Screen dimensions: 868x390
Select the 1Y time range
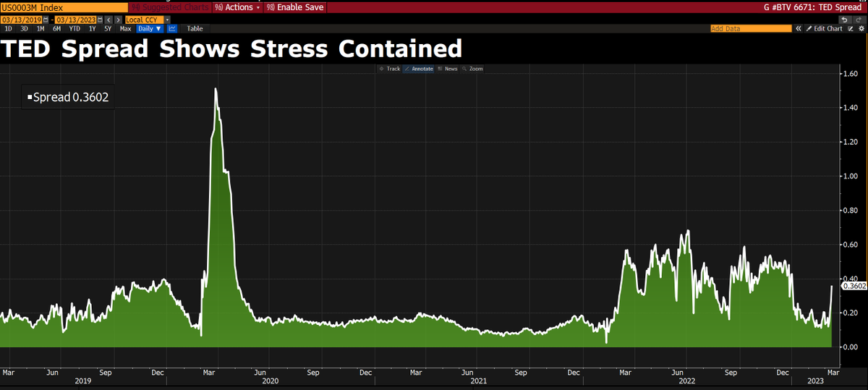coord(93,29)
